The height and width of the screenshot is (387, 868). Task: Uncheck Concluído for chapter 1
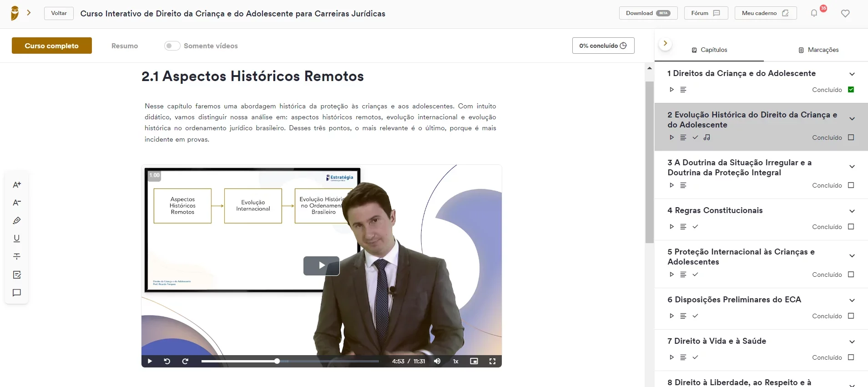(x=851, y=90)
